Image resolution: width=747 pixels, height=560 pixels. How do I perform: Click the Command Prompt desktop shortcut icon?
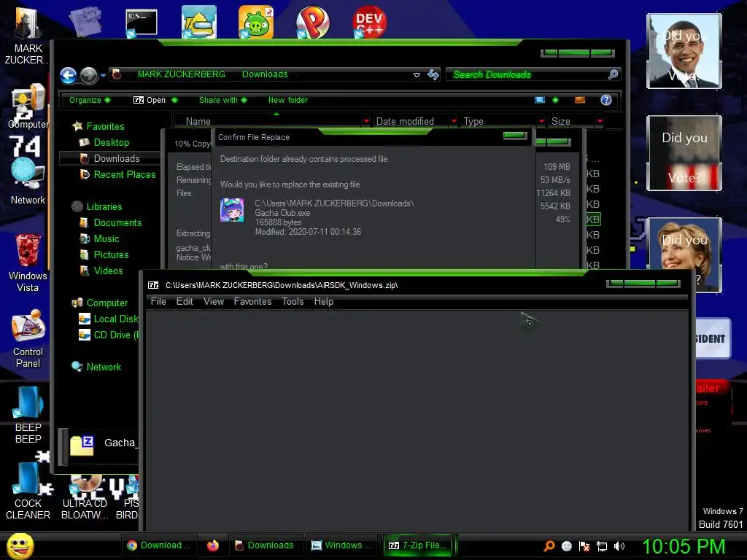pos(141,23)
